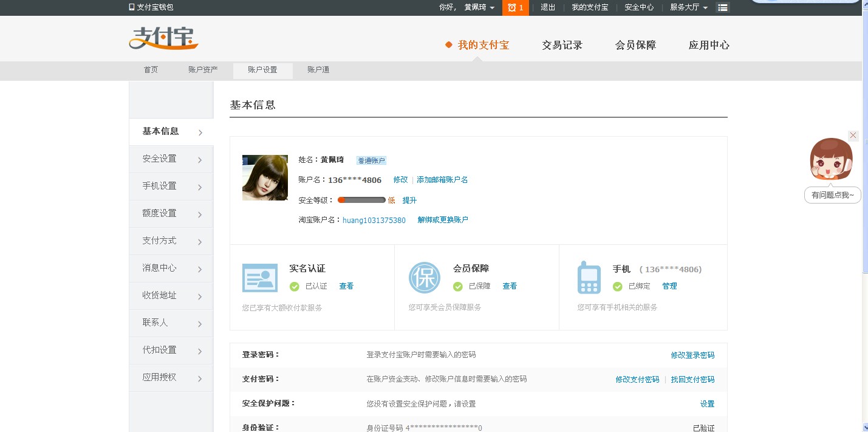The image size is (868, 432).
Task: Expand the 安全设置 sidebar arrow
Action: [x=200, y=160]
